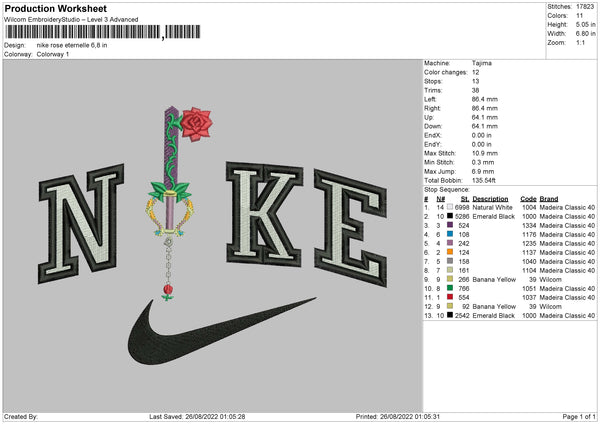Click the white swatch for Natural White
This screenshot has height=424, width=600.
450,207
